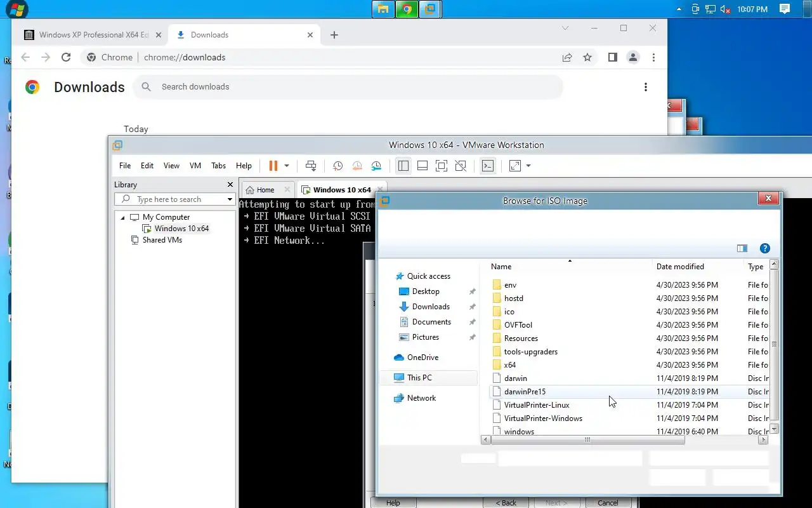Viewport: 812px width, 508px height.
Task: Open the snapshot manager wrench-clock icon
Action: coord(377,166)
